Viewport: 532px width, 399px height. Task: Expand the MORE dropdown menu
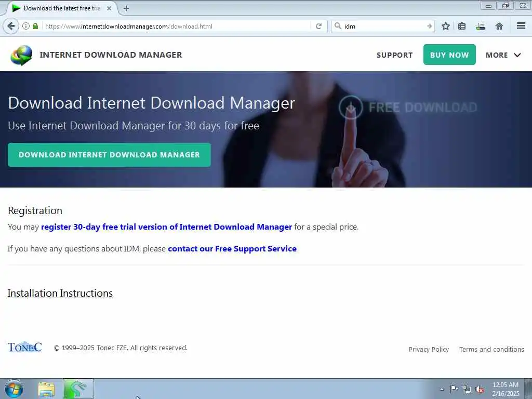pyautogui.click(x=503, y=55)
